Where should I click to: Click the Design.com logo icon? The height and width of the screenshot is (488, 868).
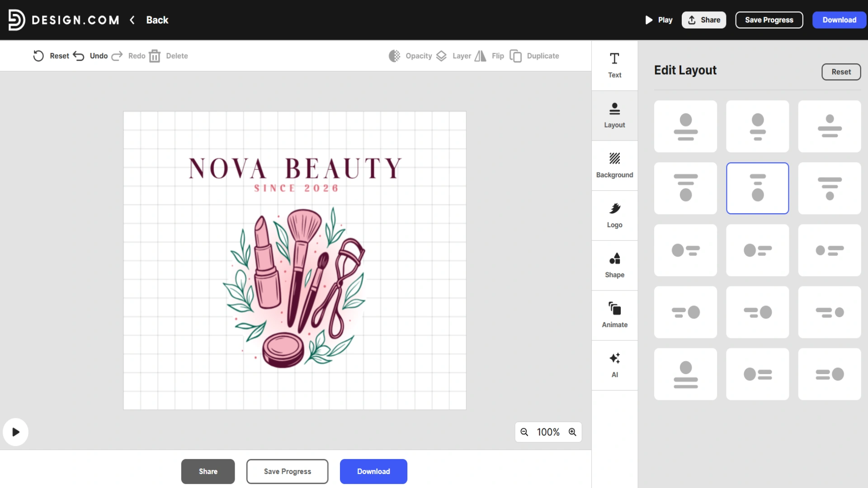click(17, 20)
